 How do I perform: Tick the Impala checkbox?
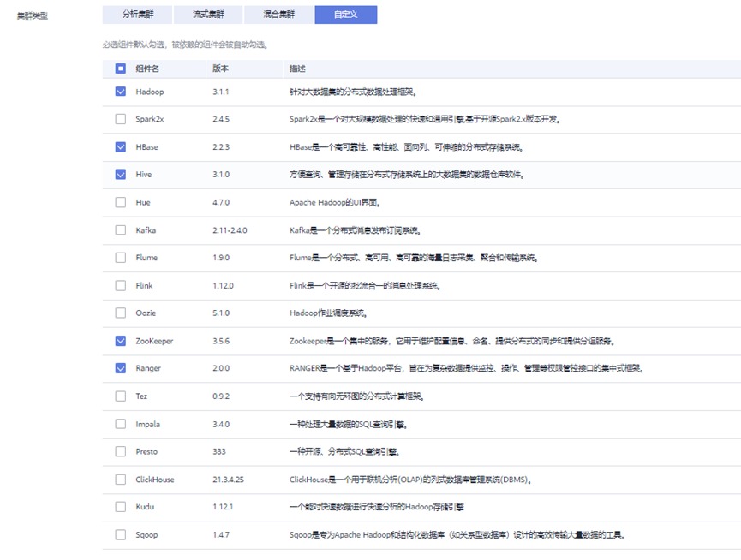[121, 424]
